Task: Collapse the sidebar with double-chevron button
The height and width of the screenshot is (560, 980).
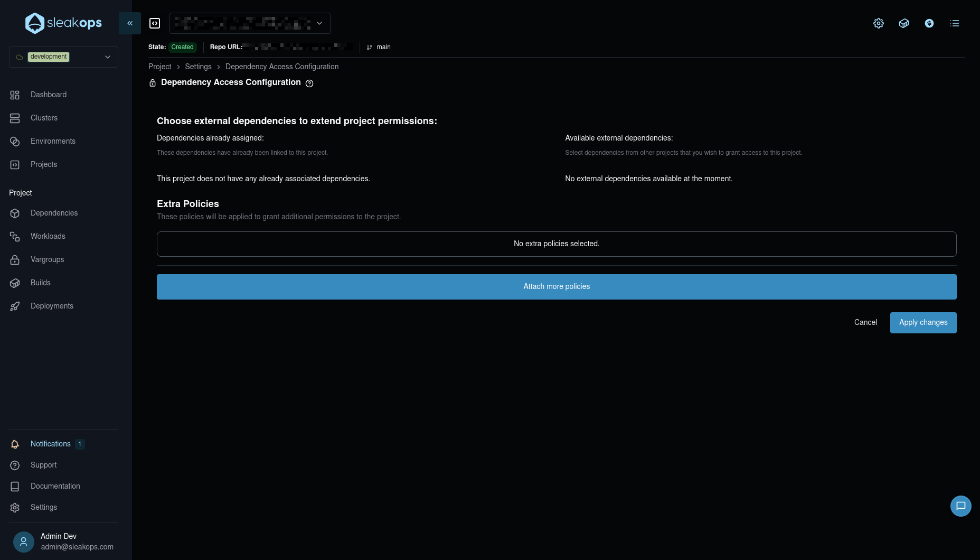Action: (130, 23)
